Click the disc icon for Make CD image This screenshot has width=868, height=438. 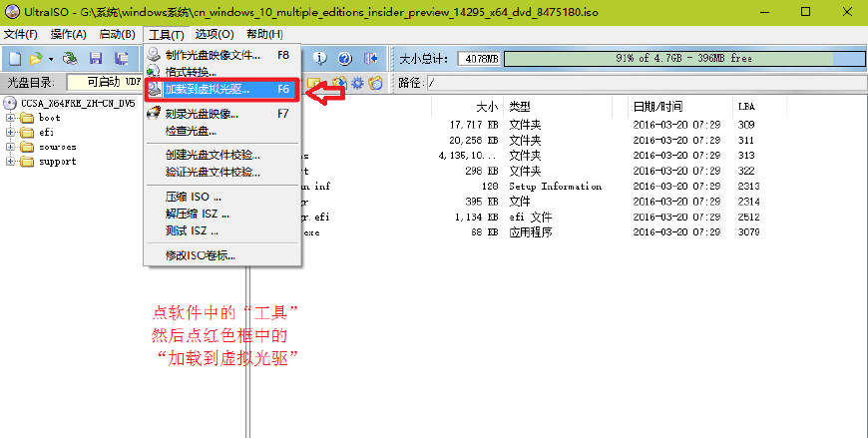point(154,54)
